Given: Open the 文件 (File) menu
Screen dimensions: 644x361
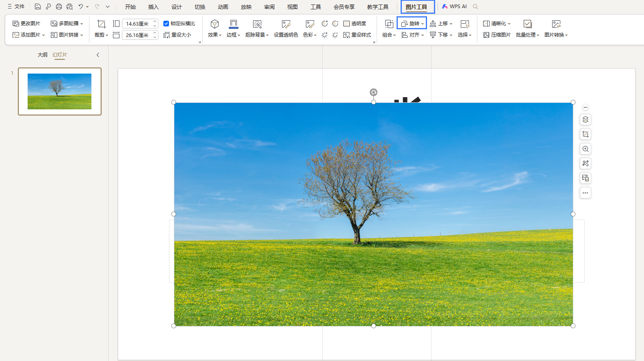Looking at the screenshot, I should tap(16, 7).
